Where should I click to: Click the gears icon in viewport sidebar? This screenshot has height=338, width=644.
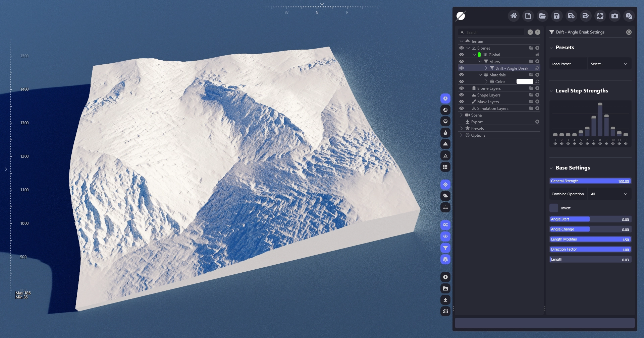[445, 225]
